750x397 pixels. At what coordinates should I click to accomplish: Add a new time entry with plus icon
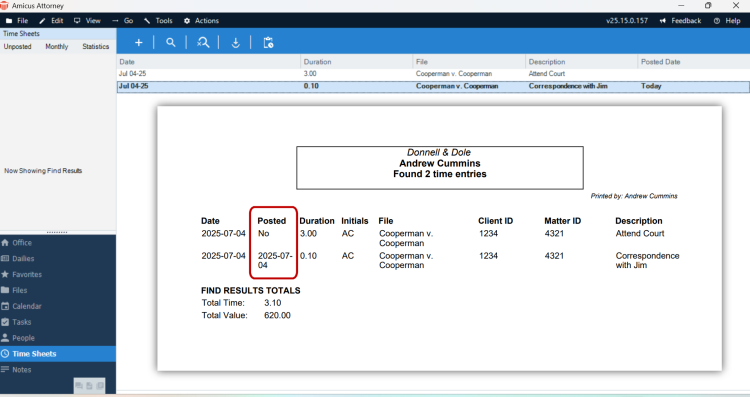139,43
